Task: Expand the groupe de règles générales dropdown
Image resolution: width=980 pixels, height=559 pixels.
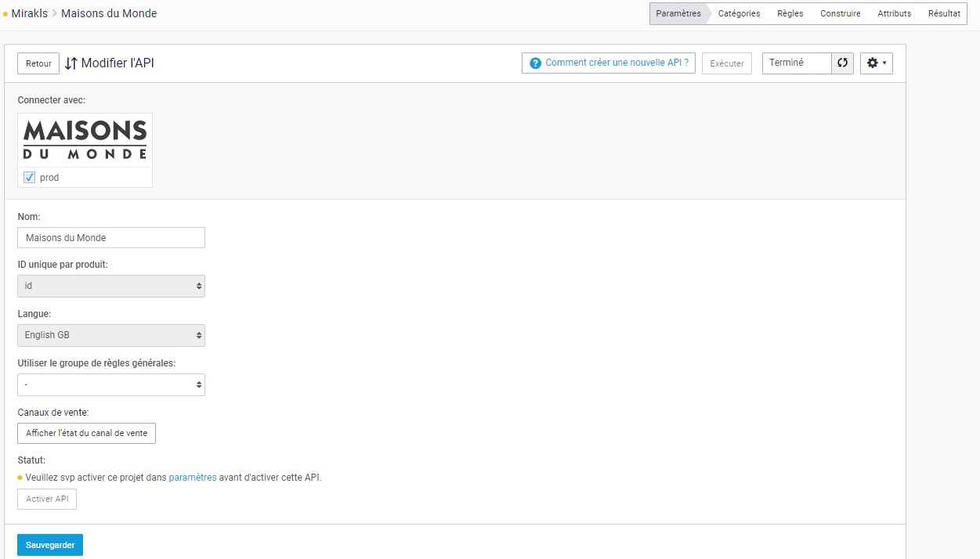Action: click(x=111, y=384)
